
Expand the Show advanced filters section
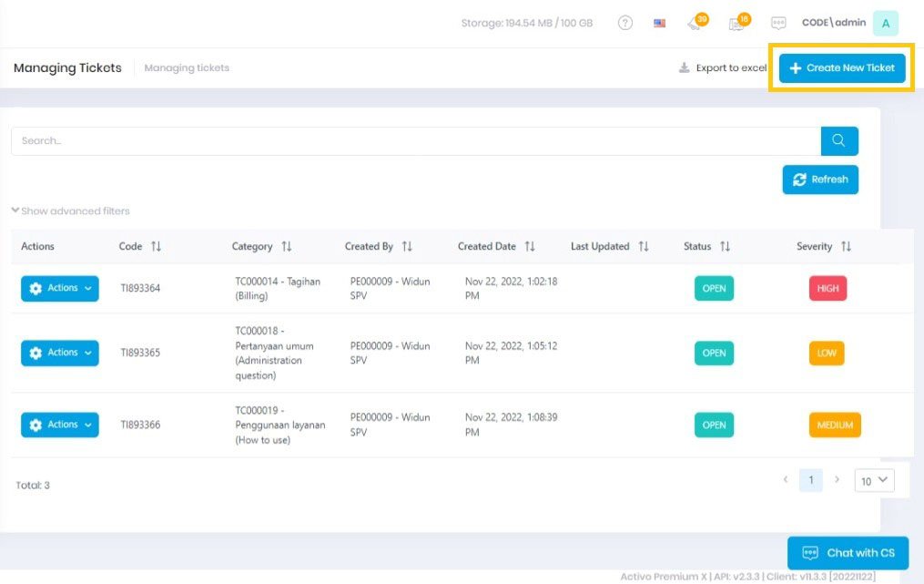(x=71, y=210)
